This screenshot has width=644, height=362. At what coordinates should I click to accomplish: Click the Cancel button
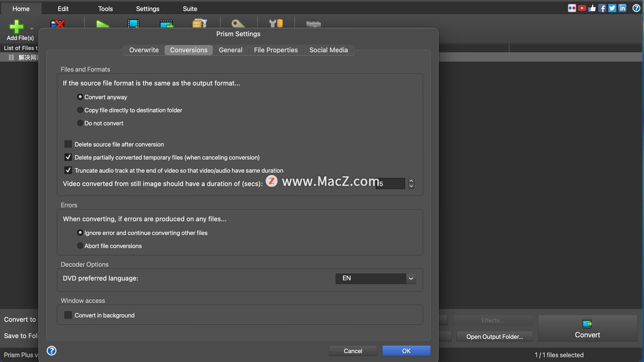(353, 351)
